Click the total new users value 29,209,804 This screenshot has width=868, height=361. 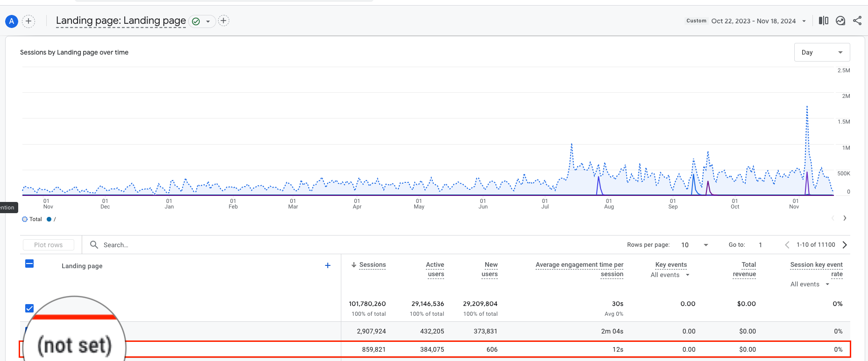[x=480, y=304]
